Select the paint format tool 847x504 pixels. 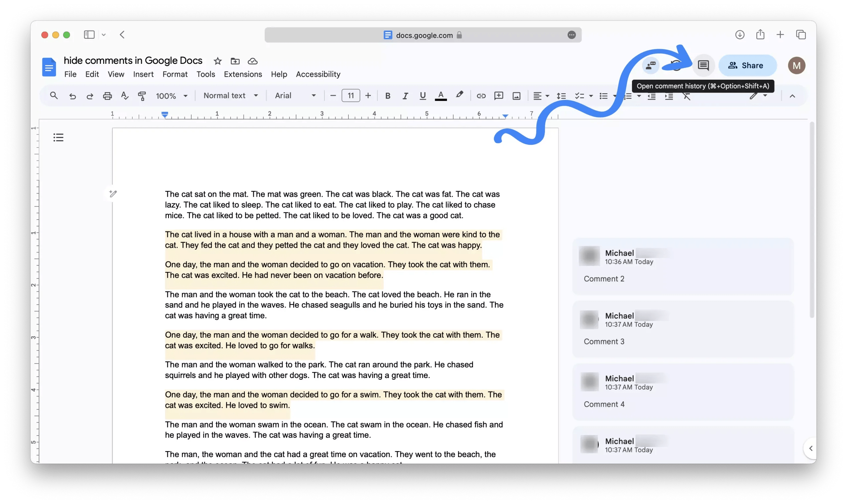(142, 96)
